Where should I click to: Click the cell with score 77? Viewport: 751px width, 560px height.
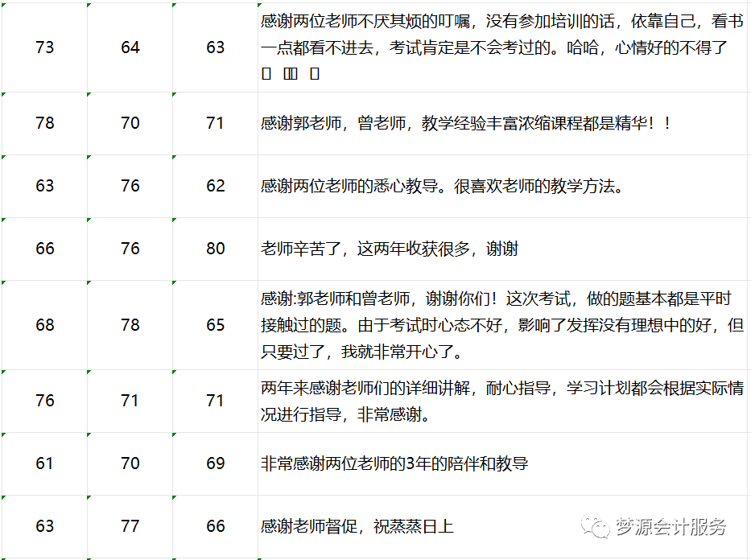click(x=130, y=526)
